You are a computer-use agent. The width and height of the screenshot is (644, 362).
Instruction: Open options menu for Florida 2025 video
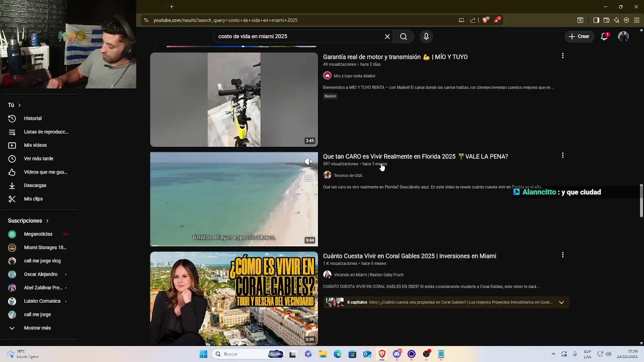pyautogui.click(x=562, y=155)
